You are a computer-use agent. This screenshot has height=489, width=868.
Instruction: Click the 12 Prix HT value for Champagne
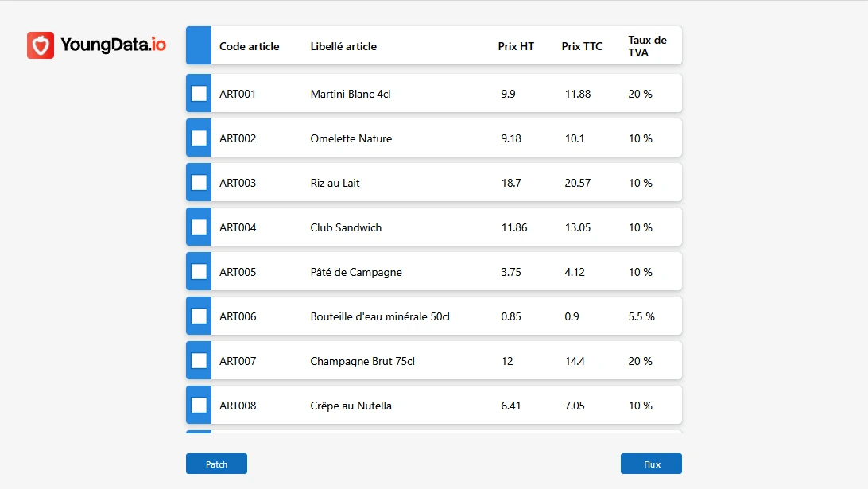coord(507,361)
